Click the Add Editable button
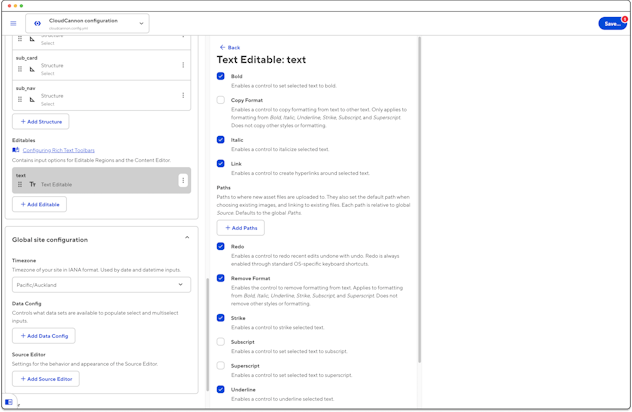This screenshot has width=632, height=412. [x=40, y=204]
